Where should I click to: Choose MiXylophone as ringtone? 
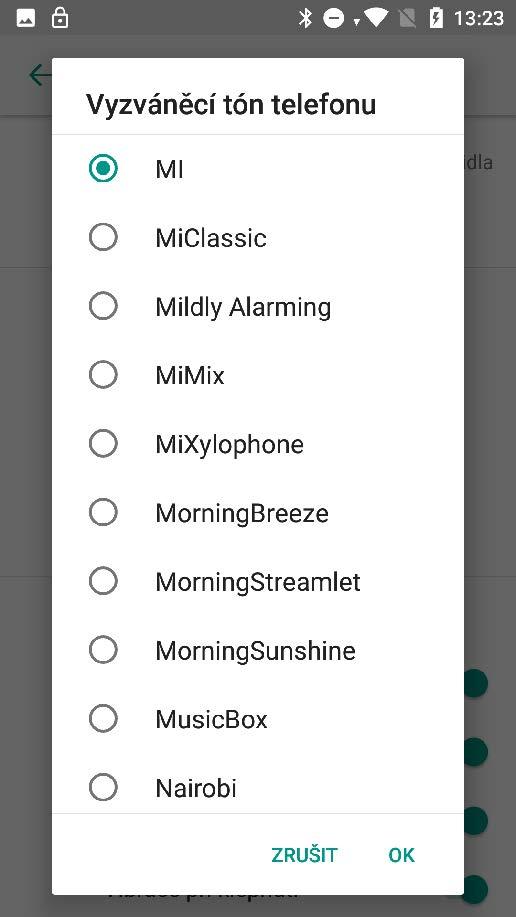coord(257,444)
